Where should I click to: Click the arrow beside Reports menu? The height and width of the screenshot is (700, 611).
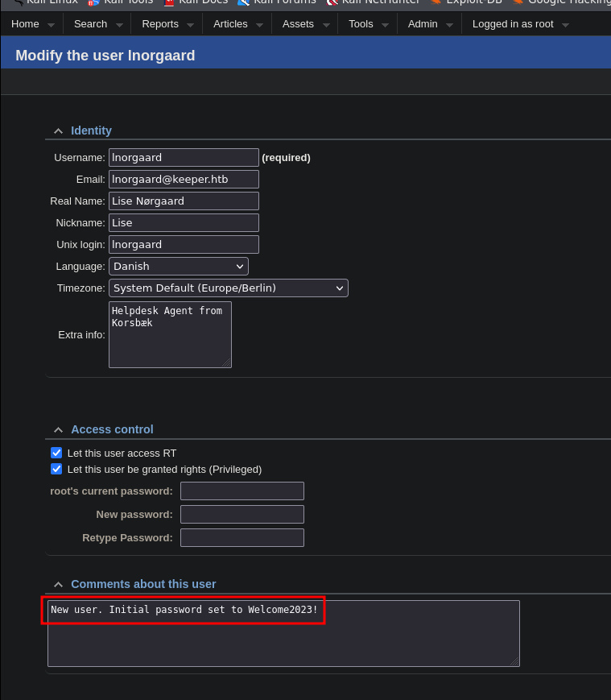click(191, 25)
